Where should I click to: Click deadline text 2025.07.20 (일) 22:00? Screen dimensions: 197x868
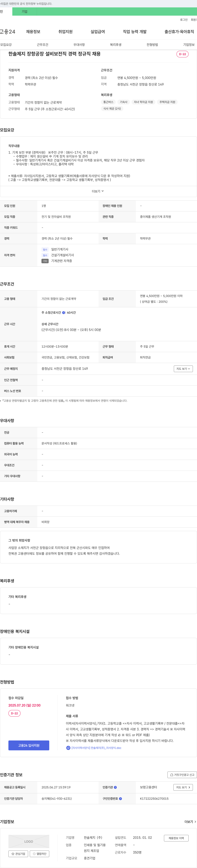(x=25, y=705)
